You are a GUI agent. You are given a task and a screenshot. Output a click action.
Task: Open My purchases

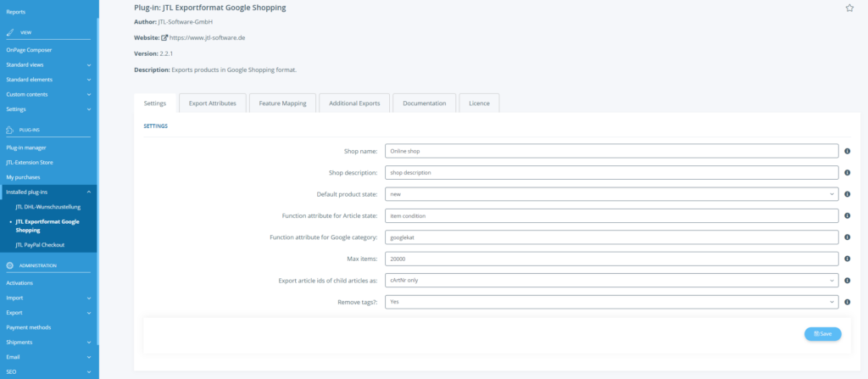point(23,177)
